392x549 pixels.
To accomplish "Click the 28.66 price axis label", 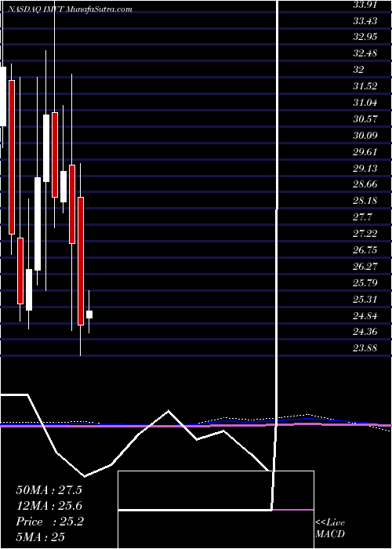I will [365, 184].
